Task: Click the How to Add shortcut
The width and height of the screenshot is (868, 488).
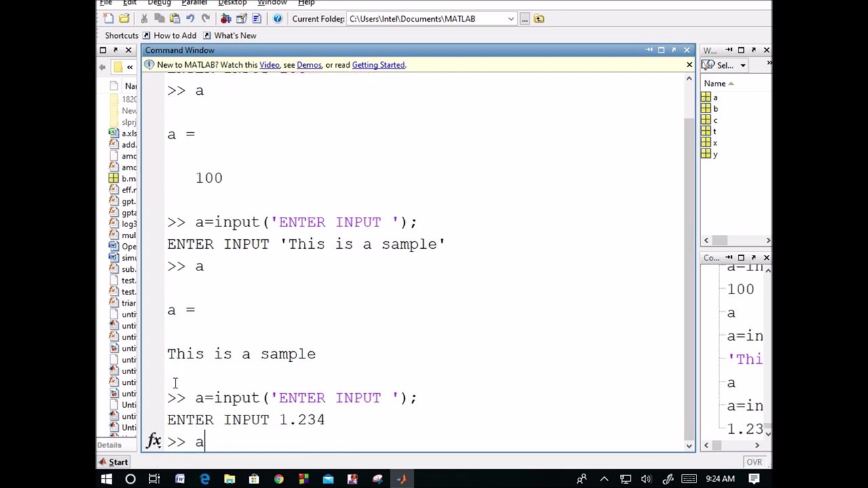Action: 170,35
